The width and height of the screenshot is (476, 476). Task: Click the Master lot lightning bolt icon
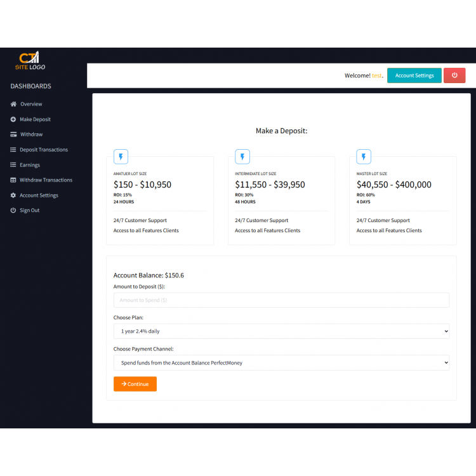click(x=364, y=157)
